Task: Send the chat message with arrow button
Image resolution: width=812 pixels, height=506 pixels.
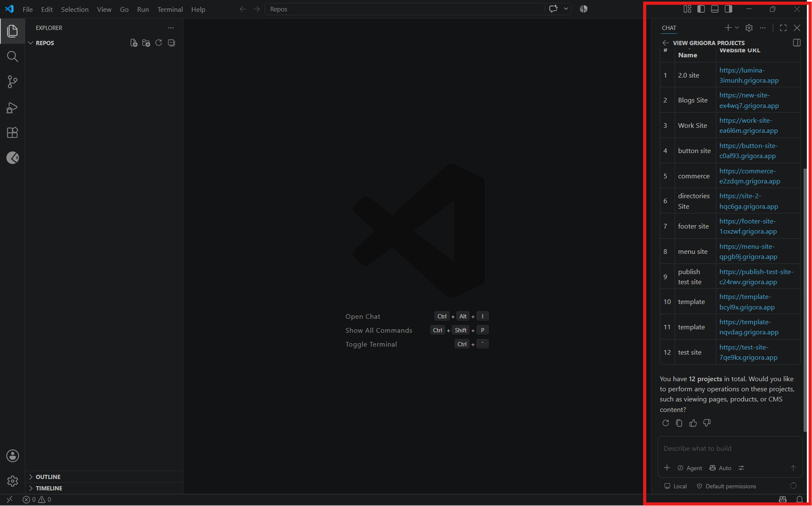Action: 793,468
